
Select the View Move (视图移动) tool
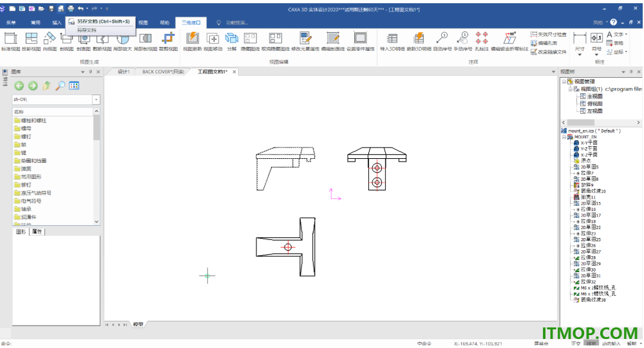(x=213, y=42)
